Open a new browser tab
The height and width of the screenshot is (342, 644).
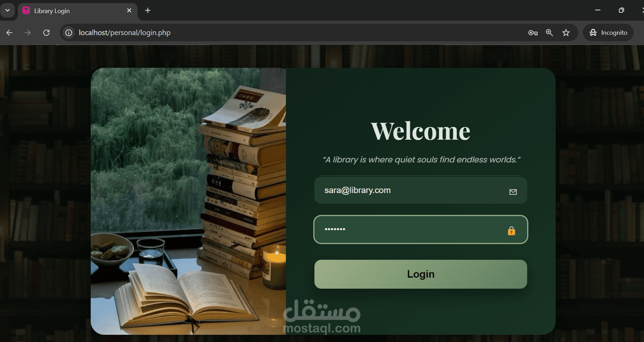pyautogui.click(x=148, y=11)
